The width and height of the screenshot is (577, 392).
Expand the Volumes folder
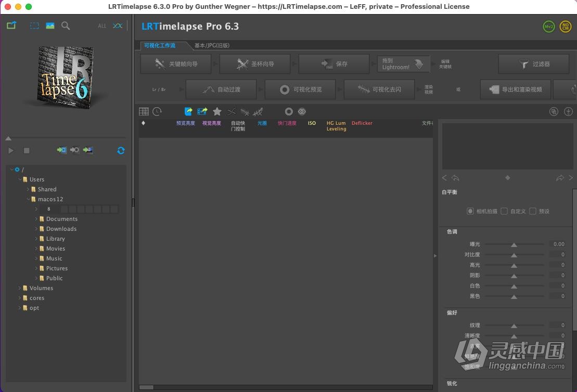[20, 288]
